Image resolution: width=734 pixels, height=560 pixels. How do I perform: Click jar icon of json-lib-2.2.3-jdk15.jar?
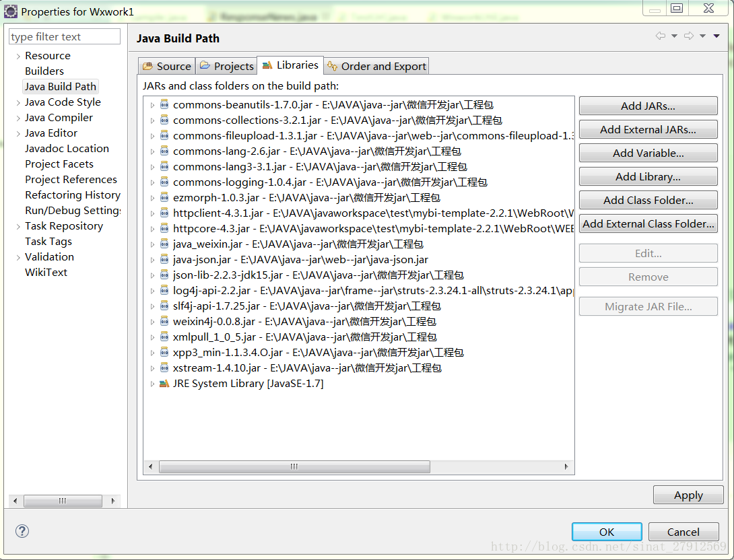click(x=164, y=274)
